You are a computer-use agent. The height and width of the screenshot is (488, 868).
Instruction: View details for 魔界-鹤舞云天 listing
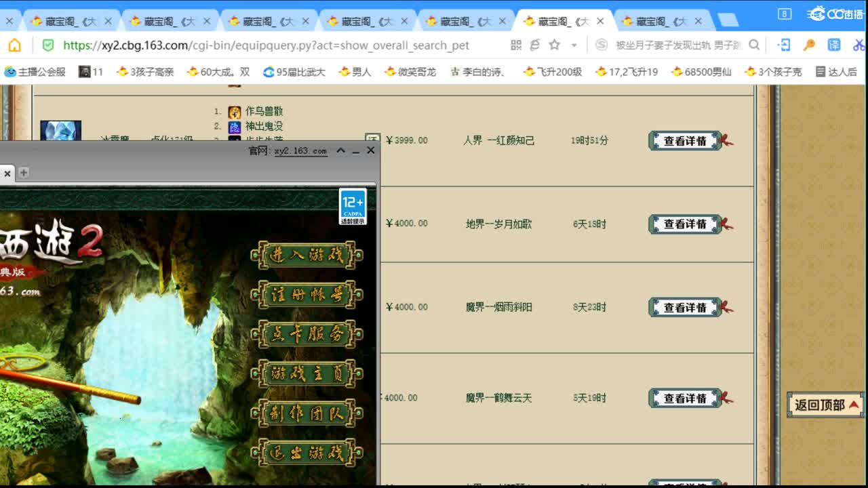685,398
